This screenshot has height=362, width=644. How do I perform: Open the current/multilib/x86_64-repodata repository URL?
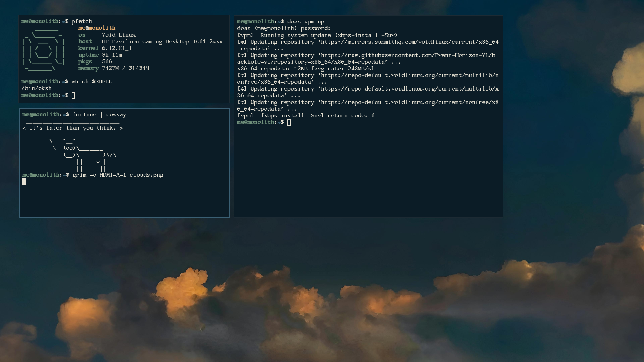[x=368, y=92]
